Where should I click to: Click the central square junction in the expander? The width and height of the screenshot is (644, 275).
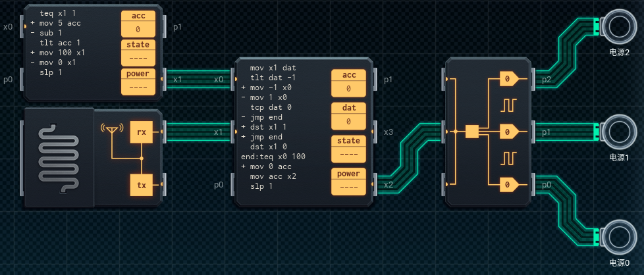click(x=471, y=132)
